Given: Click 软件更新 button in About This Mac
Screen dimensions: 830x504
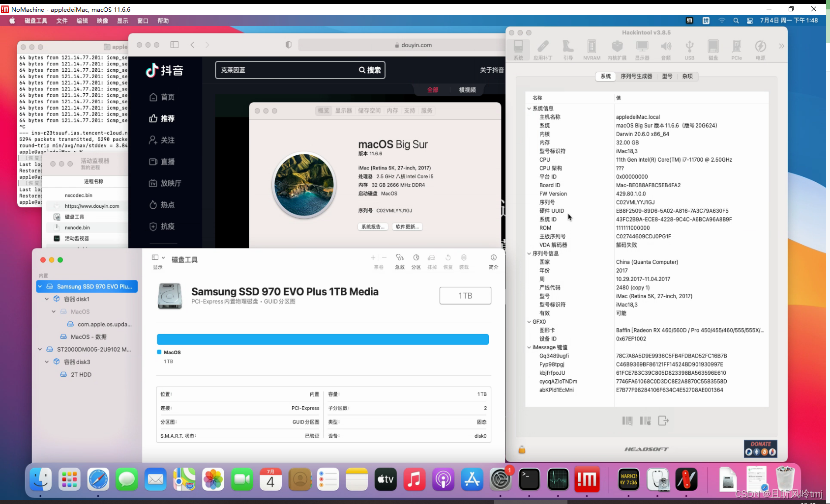Looking at the screenshot, I should coord(408,226).
